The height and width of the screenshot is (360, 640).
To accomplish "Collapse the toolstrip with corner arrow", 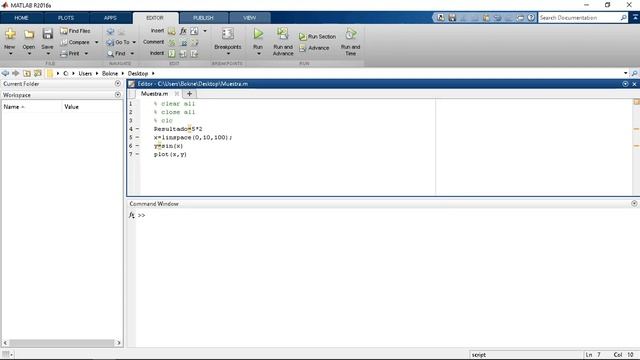I will (635, 18).
